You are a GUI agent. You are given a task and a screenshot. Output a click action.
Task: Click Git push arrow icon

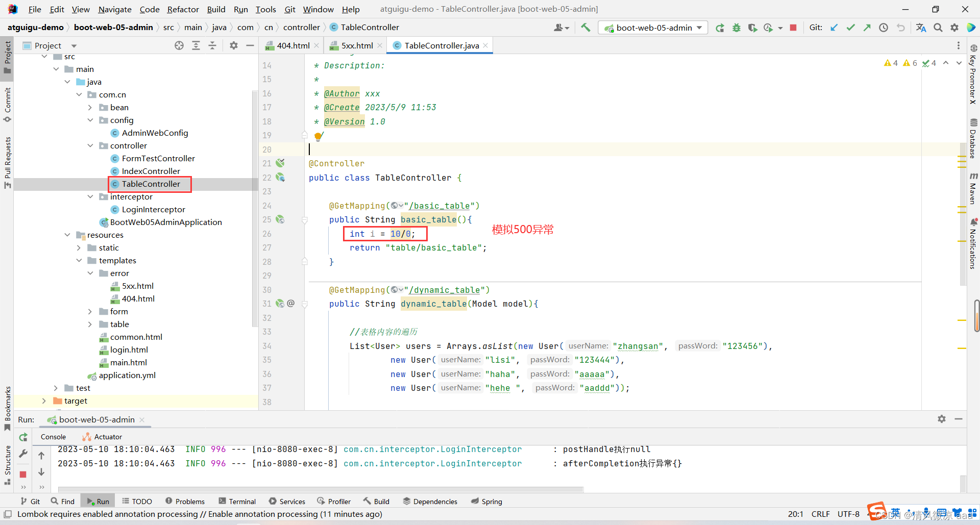(x=867, y=28)
